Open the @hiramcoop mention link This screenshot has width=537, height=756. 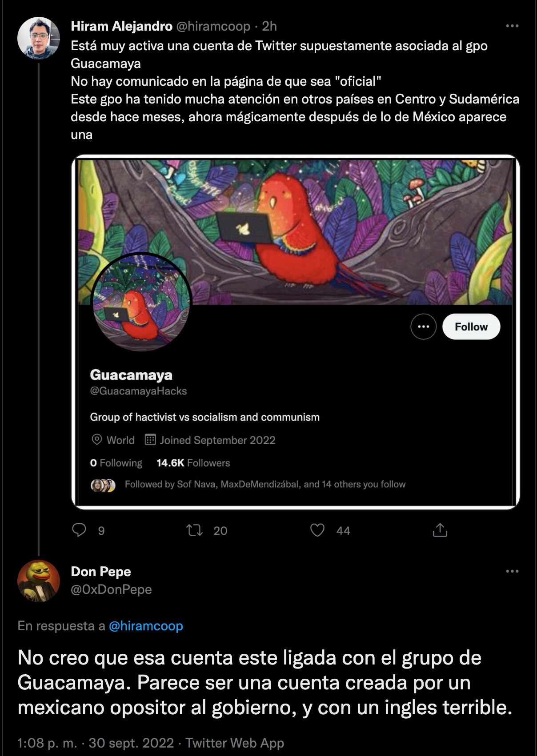(146, 626)
